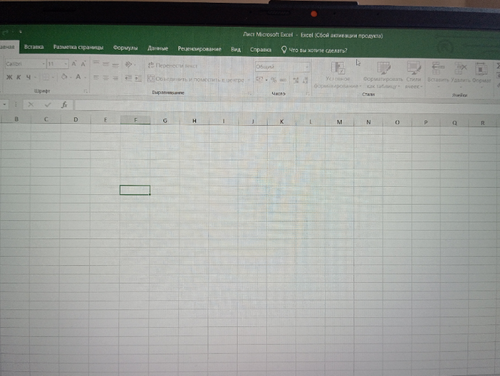The height and width of the screenshot is (376, 500).
Task: Increase font size with the large A icon
Action: [74, 64]
